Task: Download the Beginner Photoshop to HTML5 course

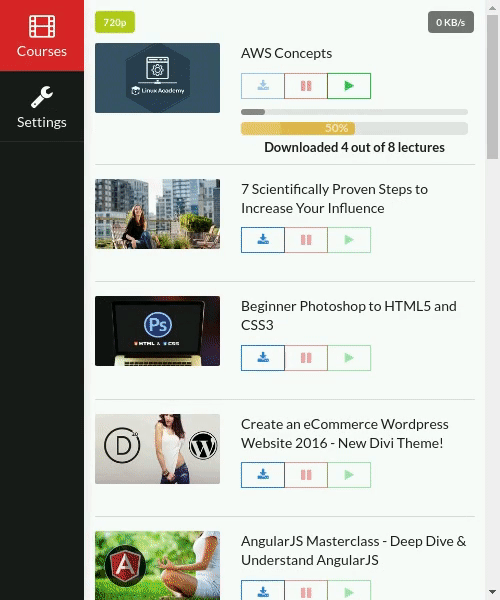Action: (262, 358)
